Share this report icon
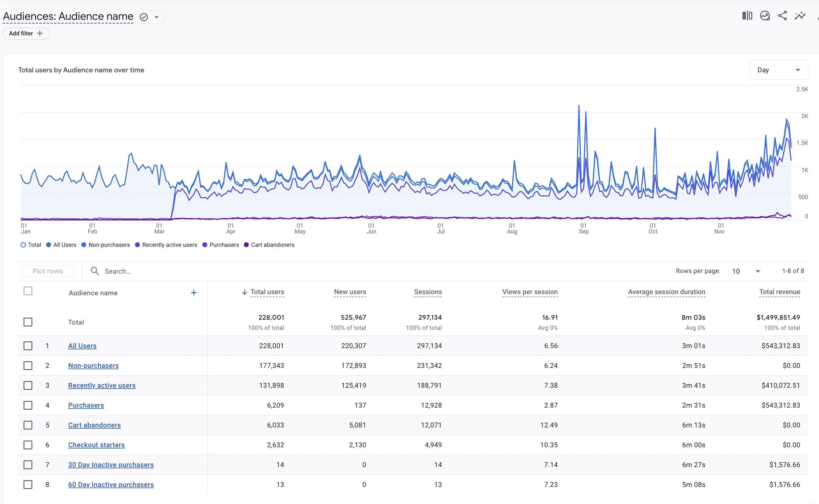Viewport: 819px width, 504px height. [782, 16]
